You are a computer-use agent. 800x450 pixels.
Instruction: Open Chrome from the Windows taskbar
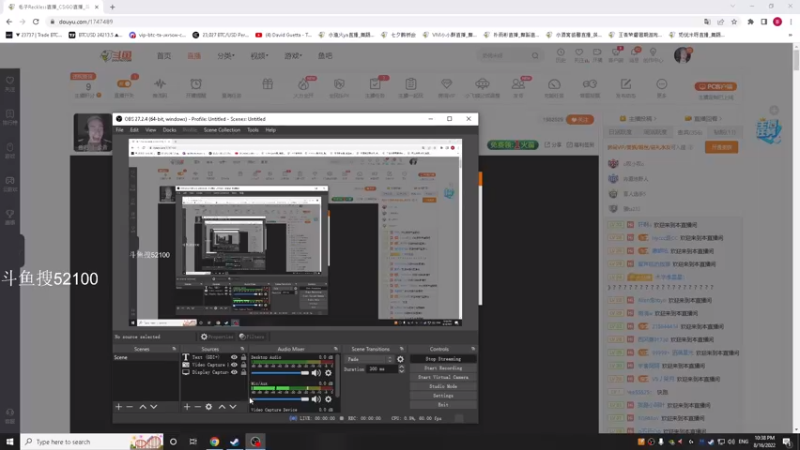214,442
